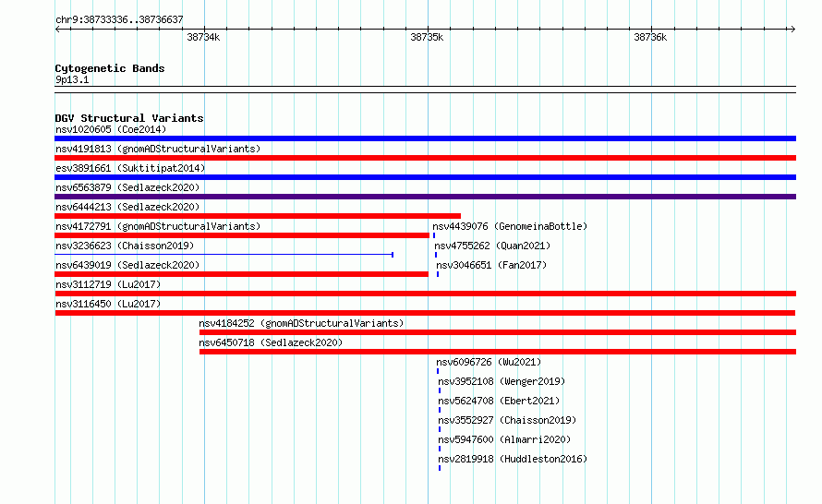Open nsv5624708 (Ebert2021) variant
Screen dimensions: 822x504
(499, 401)
